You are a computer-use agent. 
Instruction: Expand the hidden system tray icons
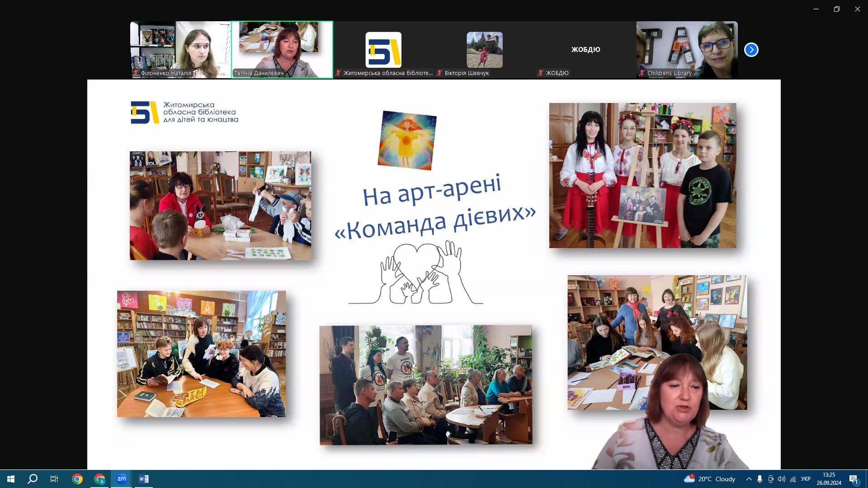749,479
